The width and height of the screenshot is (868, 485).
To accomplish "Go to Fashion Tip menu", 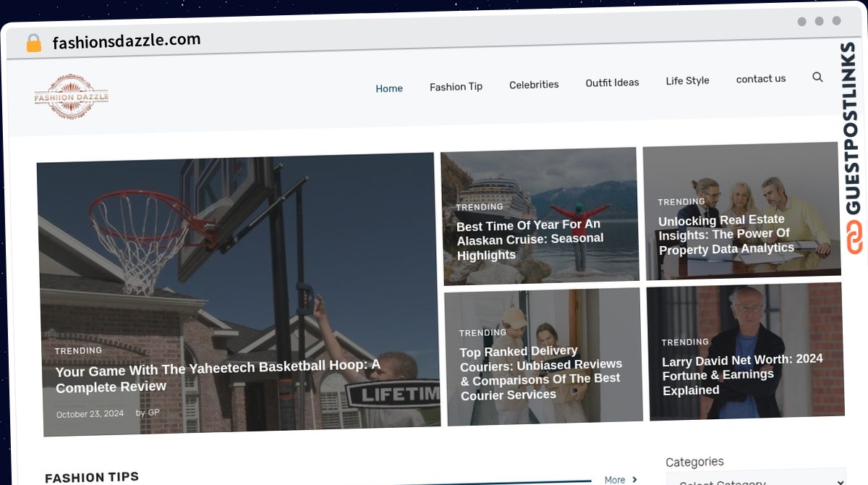I will pyautogui.click(x=456, y=87).
